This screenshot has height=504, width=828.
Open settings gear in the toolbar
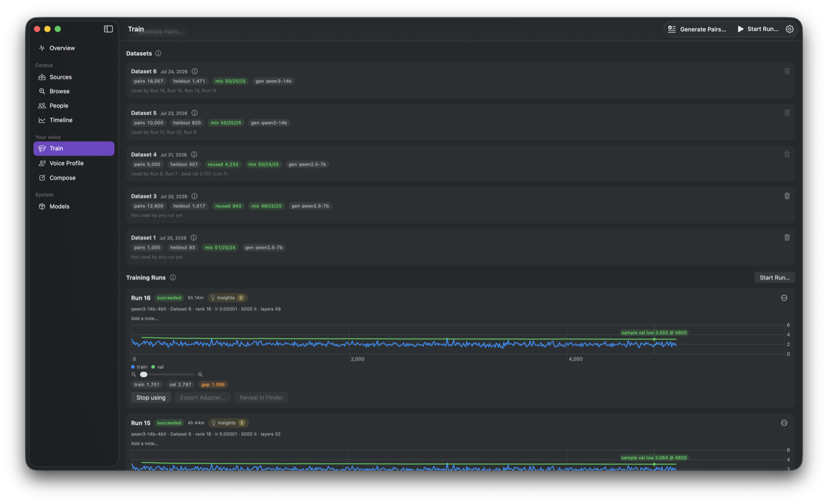790,29
